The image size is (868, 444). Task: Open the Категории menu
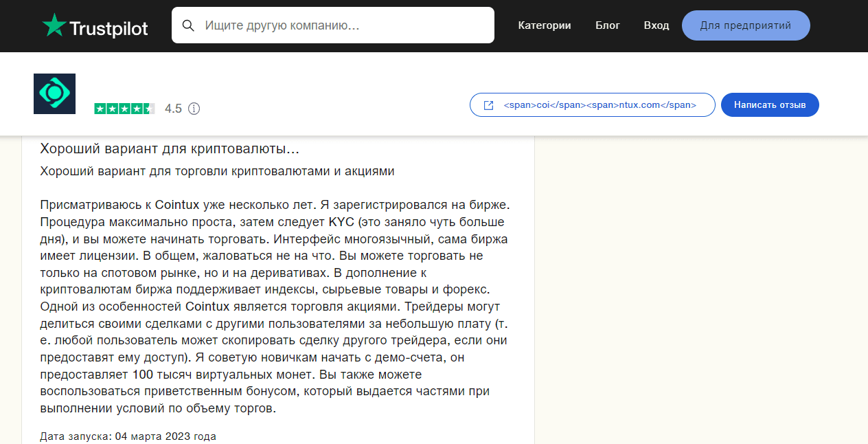[545, 25]
